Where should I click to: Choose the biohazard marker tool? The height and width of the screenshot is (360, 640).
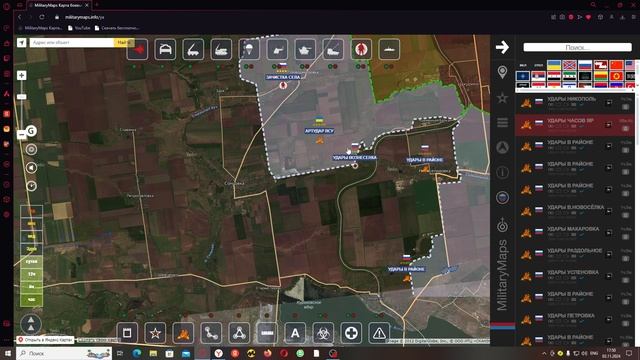[x=323, y=333]
